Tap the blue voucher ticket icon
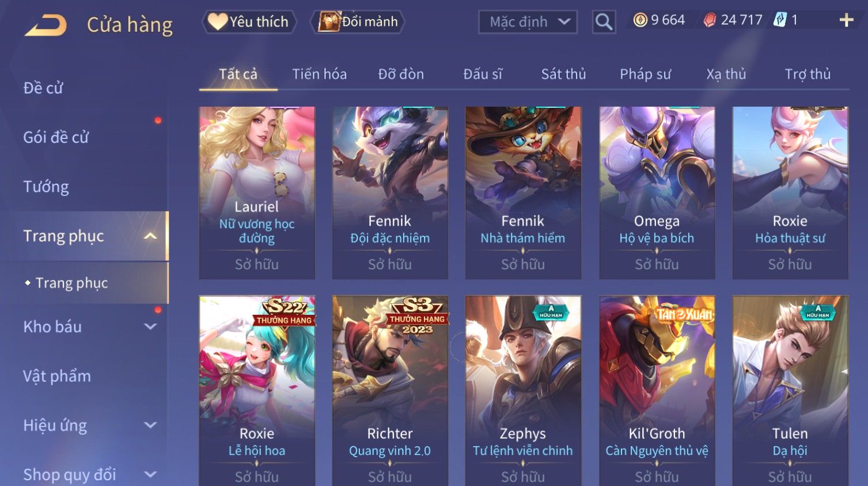Image resolution: width=868 pixels, height=486 pixels. tap(780, 20)
